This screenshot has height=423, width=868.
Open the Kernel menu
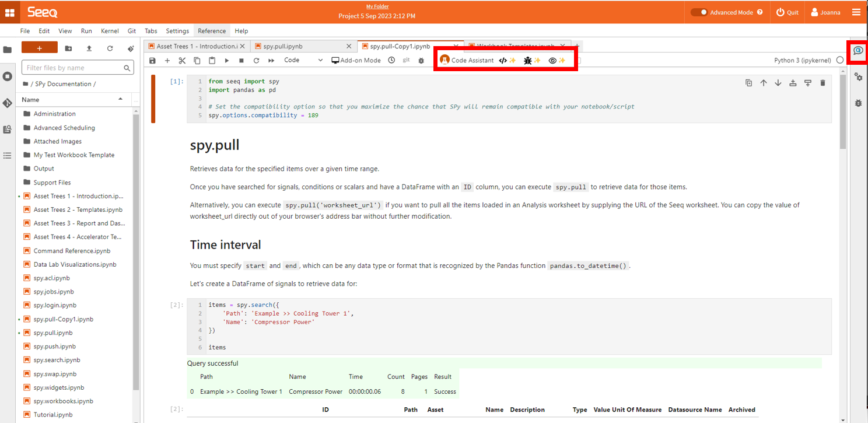coord(110,31)
